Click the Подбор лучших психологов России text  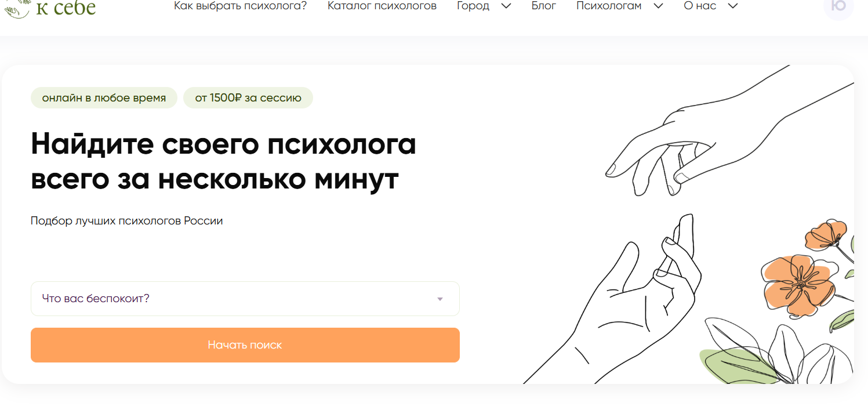127,221
